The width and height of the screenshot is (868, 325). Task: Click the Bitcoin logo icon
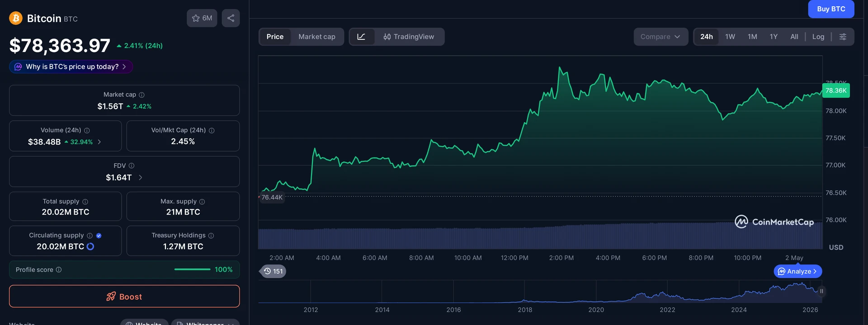tap(16, 18)
